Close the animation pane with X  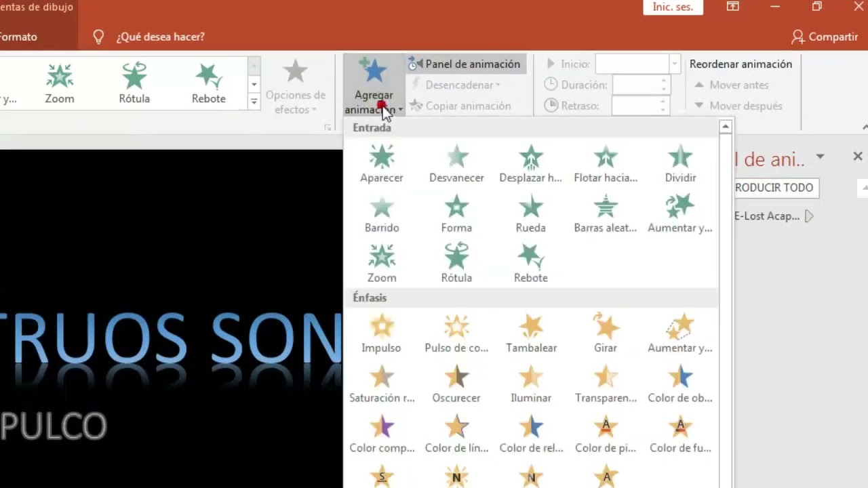coord(858,157)
